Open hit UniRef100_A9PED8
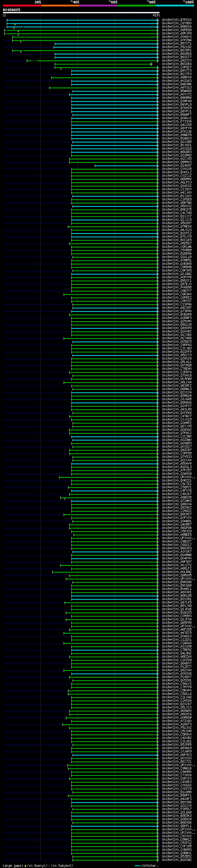This screenshot has height=868, width=197. [x=177, y=30]
